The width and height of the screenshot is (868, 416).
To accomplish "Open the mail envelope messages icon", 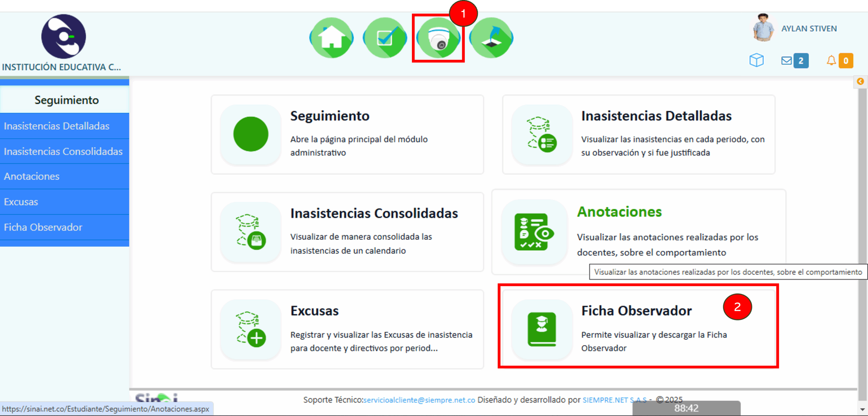I will point(786,61).
